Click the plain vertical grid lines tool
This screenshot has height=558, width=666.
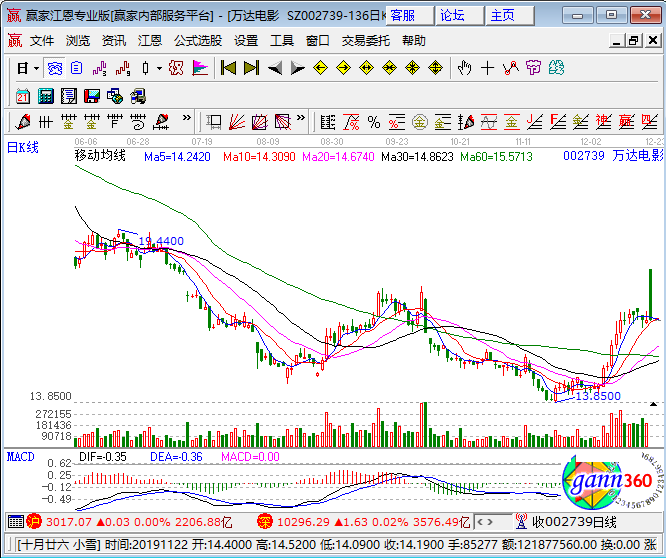[x=45, y=122]
